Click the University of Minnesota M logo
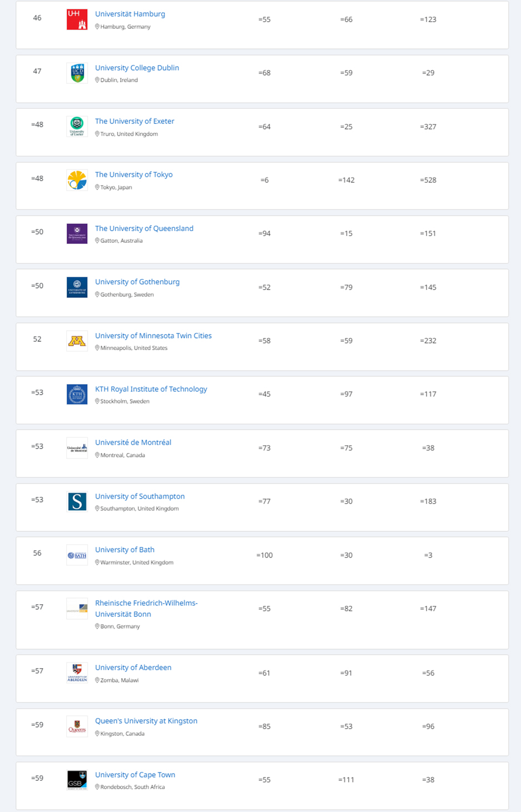Viewport: 521px width, 812px height. [x=77, y=341]
